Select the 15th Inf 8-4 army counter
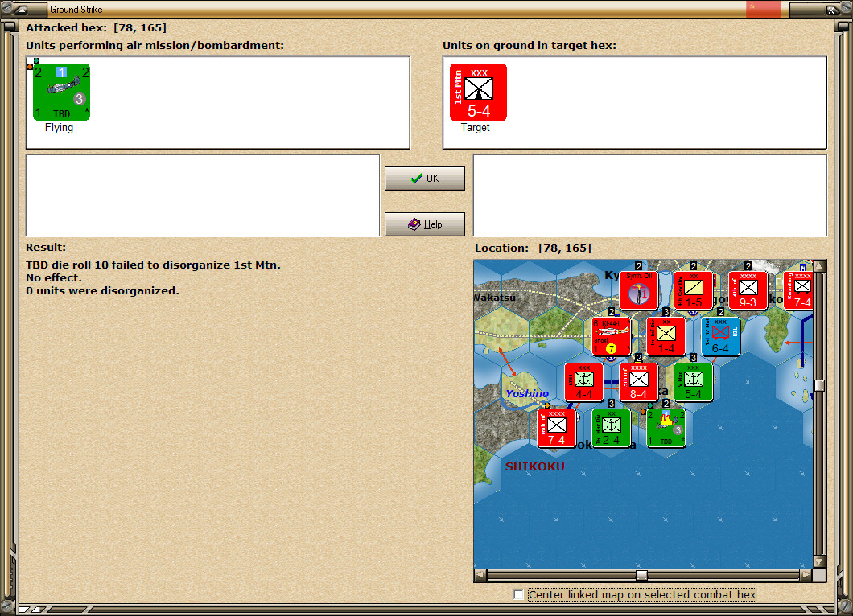The height and width of the screenshot is (616, 853). point(639,382)
